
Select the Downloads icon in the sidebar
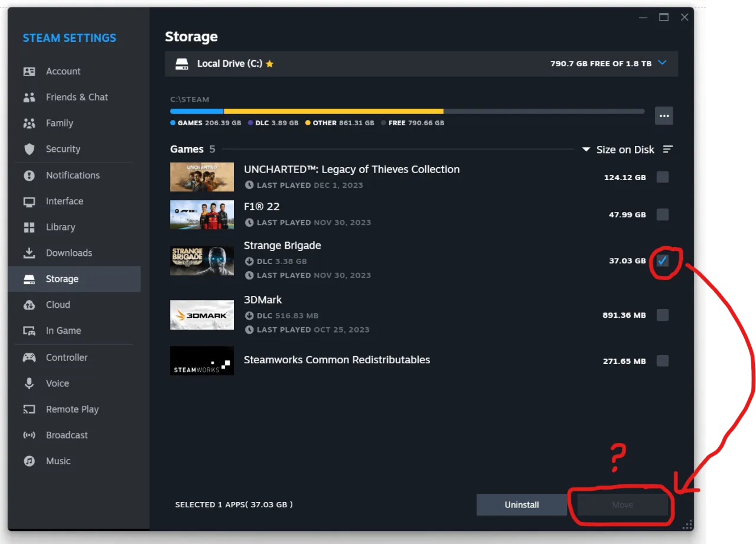pos(30,253)
